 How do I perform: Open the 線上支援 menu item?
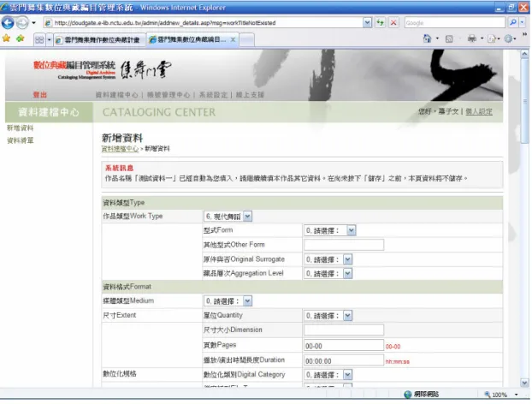pos(250,95)
